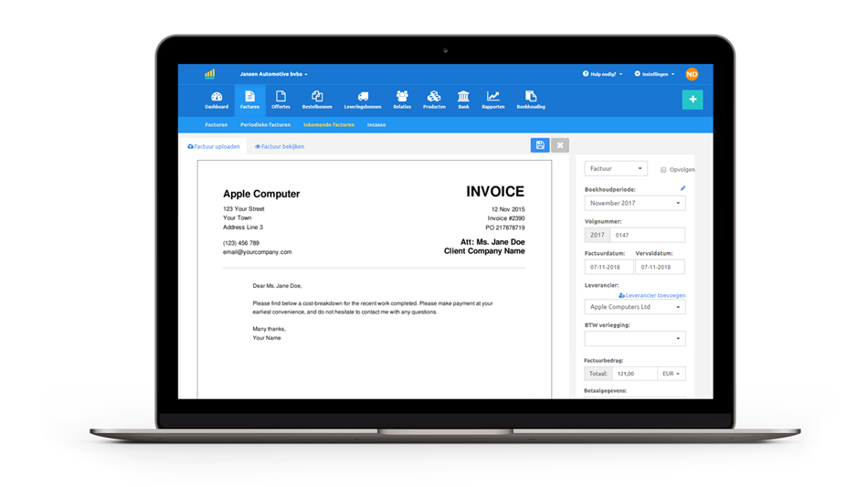Open Bestelbonnen from the top navigation
Image resolution: width=868 pixels, height=487 pixels.
pos(317,100)
